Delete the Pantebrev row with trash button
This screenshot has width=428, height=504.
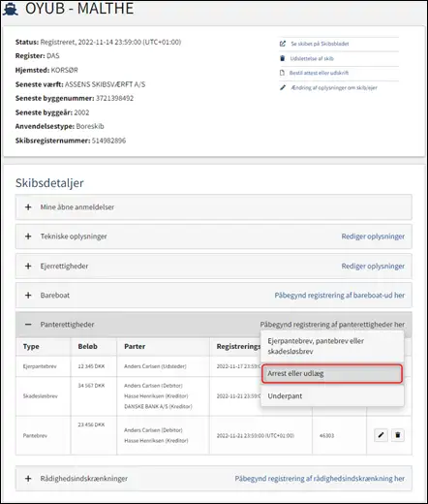(x=398, y=435)
